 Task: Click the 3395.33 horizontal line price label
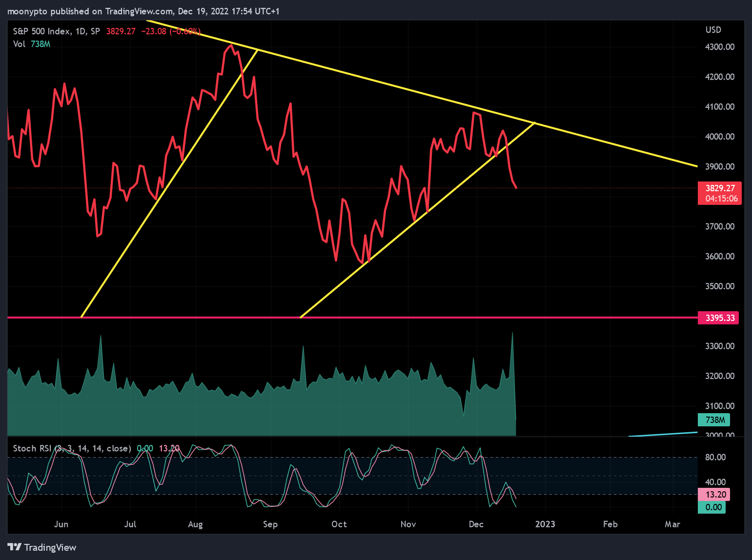point(718,318)
